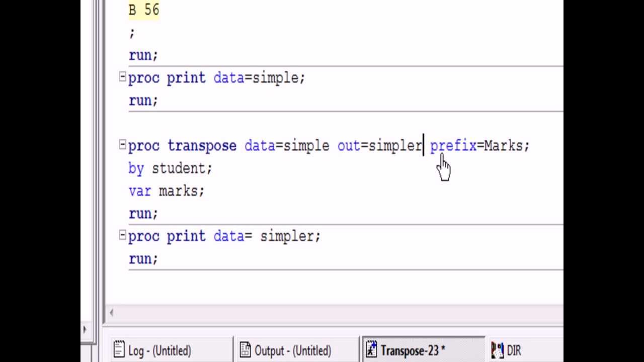Image resolution: width=644 pixels, height=362 pixels.
Task: Collapse the proc transpose block
Action: coord(122,145)
